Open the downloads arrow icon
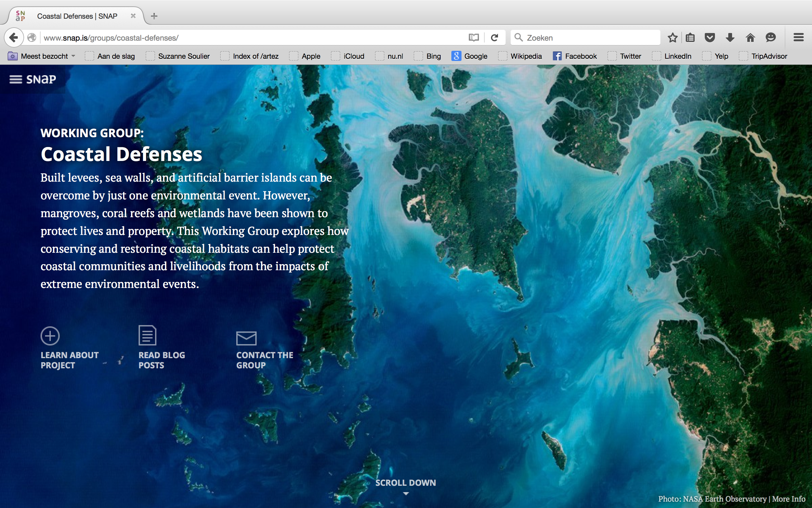This screenshot has height=508, width=812. (x=730, y=38)
